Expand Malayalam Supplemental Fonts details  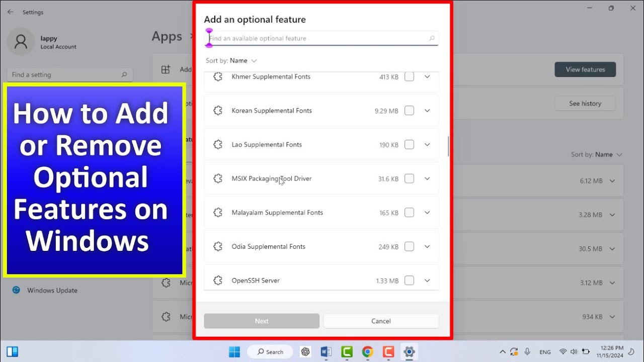[x=427, y=213]
